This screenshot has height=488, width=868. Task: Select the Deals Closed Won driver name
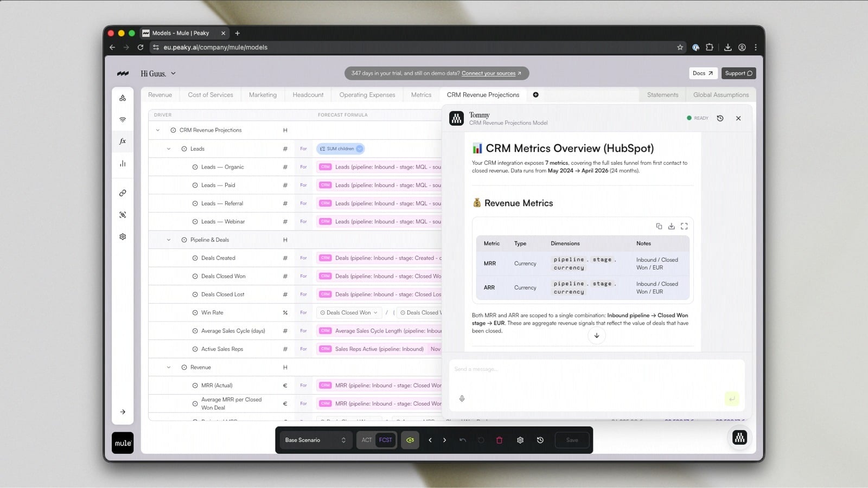tap(223, 277)
